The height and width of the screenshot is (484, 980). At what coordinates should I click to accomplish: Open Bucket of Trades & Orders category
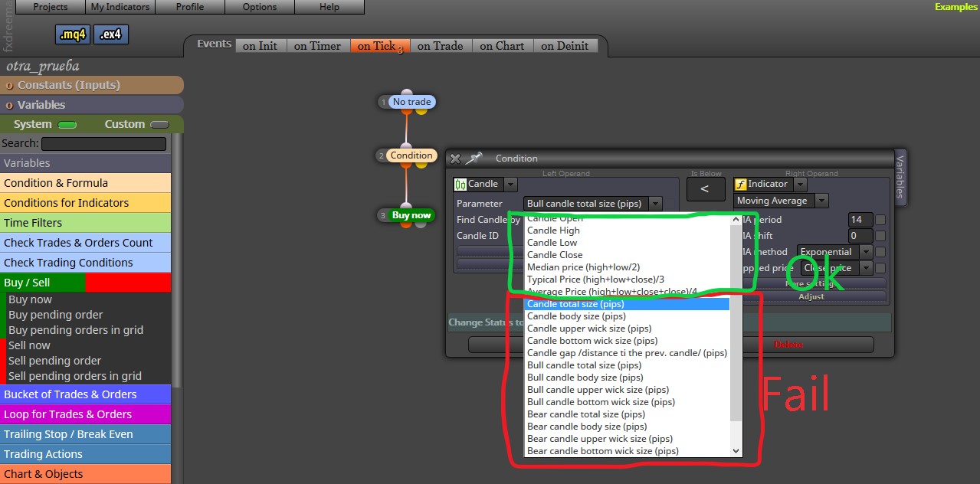coord(86,394)
